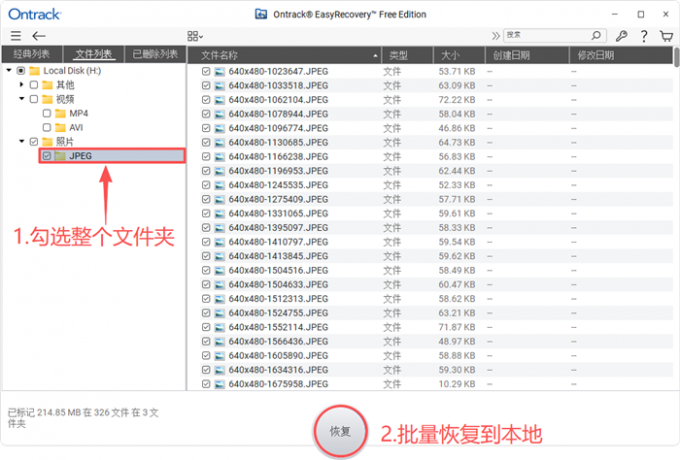Sort by 大小 column header
This screenshot has height=460, width=680.
coord(459,55)
